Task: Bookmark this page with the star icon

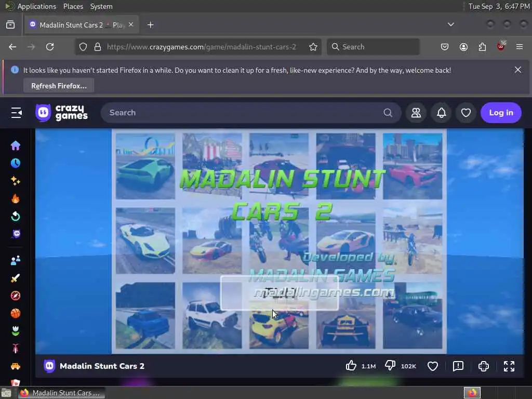Action: [313, 47]
